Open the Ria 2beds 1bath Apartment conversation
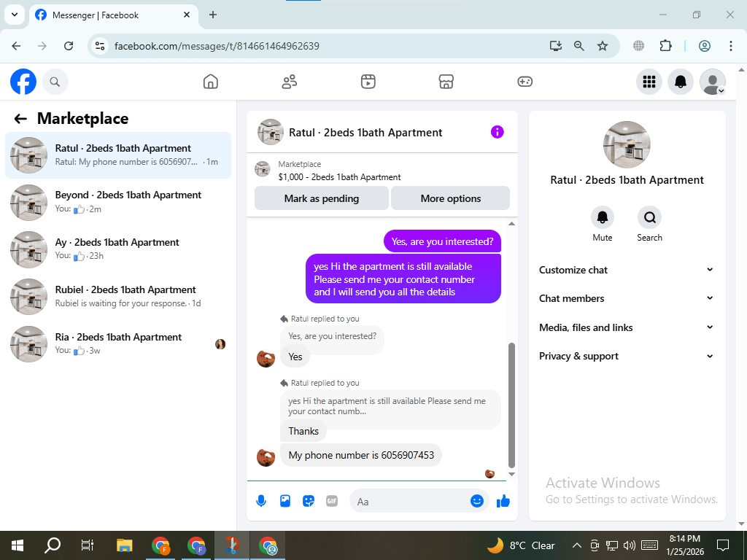747x560 pixels. (118, 344)
